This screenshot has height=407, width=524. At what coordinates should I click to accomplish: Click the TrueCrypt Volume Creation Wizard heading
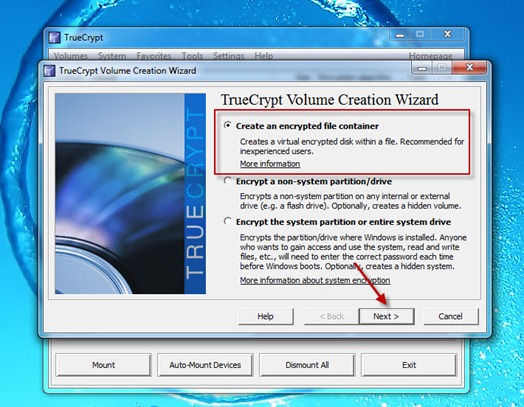[x=330, y=100]
